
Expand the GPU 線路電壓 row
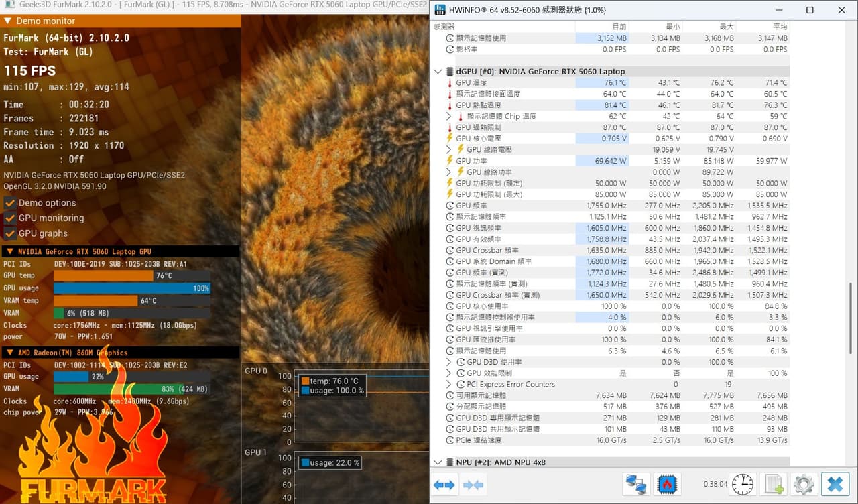tap(449, 149)
